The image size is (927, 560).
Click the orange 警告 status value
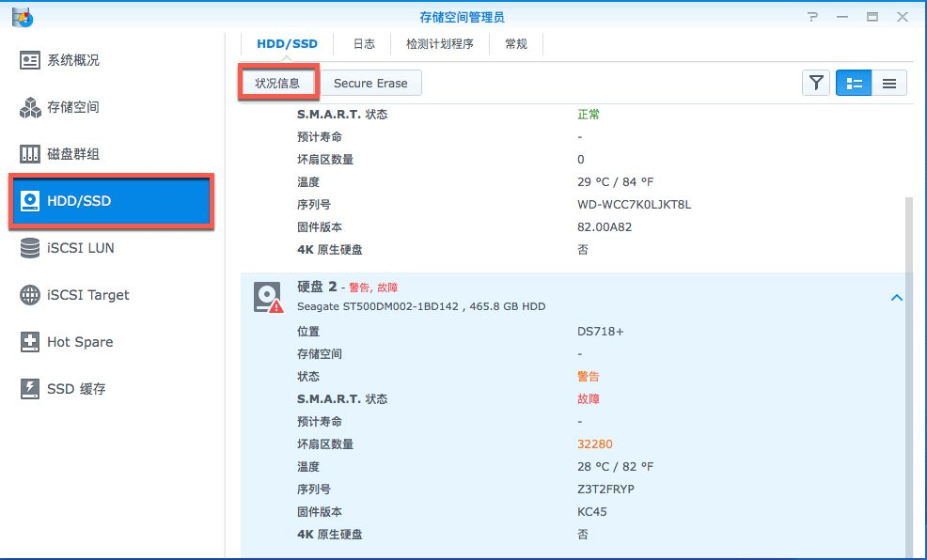589,377
